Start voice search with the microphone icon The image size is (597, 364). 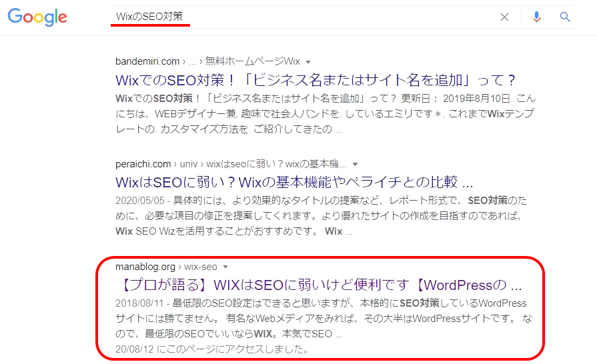tap(536, 17)
